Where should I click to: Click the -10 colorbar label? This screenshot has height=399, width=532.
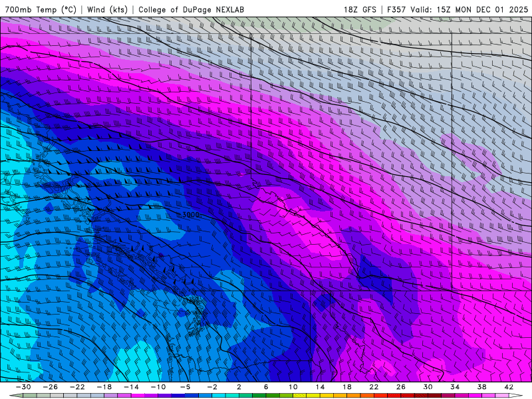(x=158, y=387)
